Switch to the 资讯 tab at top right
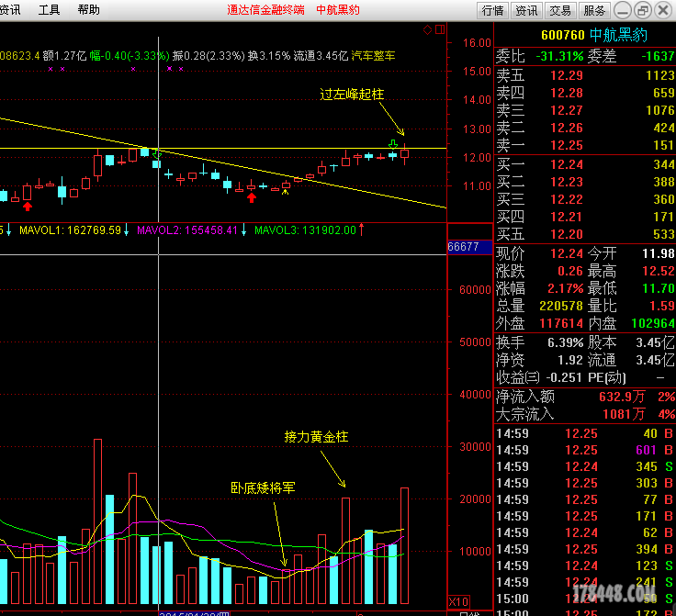 point(526,10)
